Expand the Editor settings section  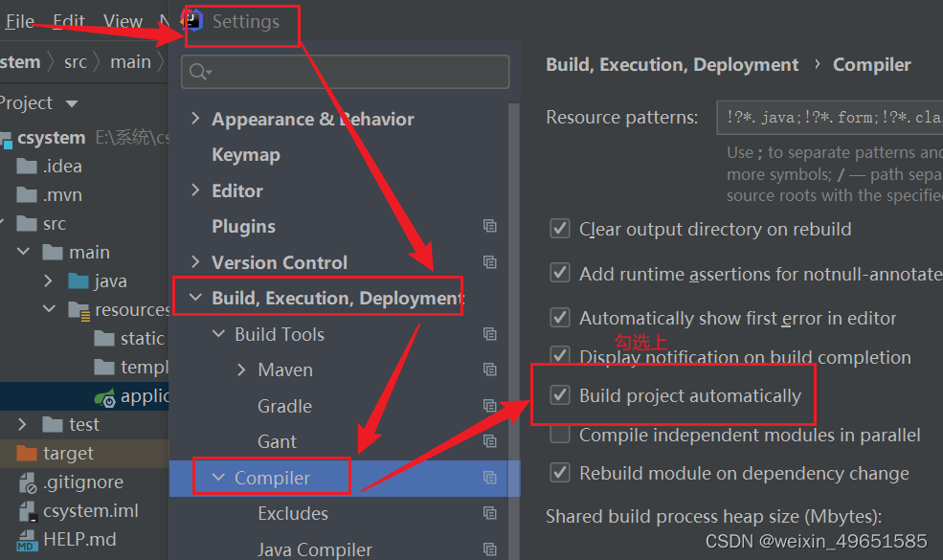(195, 190)
